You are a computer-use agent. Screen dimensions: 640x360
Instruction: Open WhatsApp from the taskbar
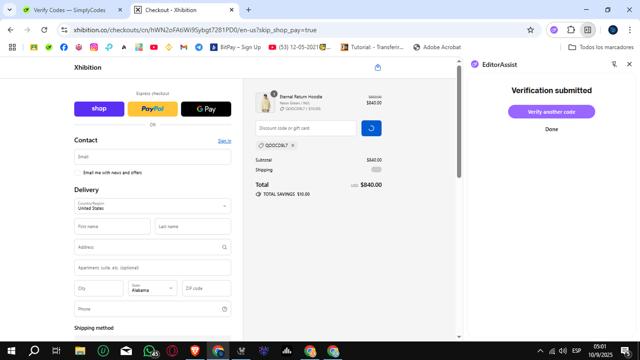click(149, 351)
